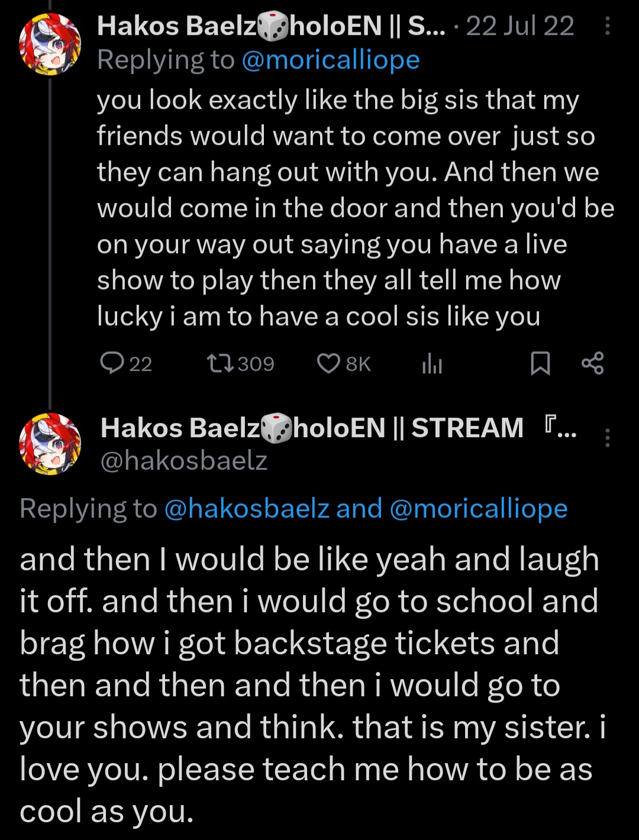Click the share icon on first tweet
Screen dimensions: 639x840
click(592, 363)
